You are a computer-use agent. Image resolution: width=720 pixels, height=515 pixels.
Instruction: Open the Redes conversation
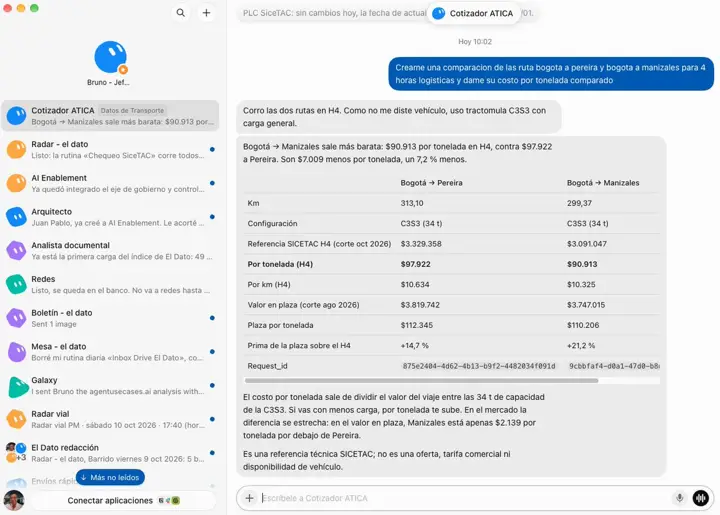110,285
